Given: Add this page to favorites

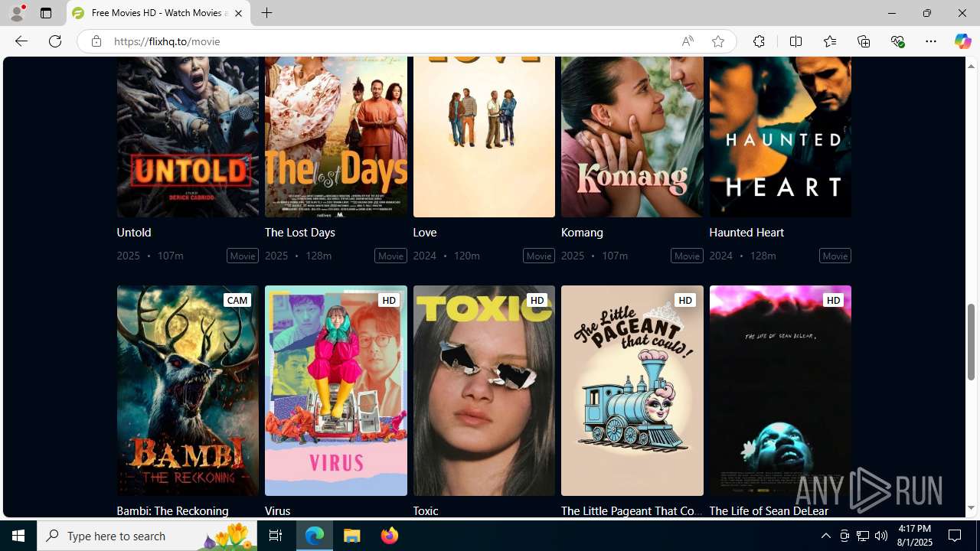Looking at the screenshot, I should pyautogui.click(x=717, y=41).
